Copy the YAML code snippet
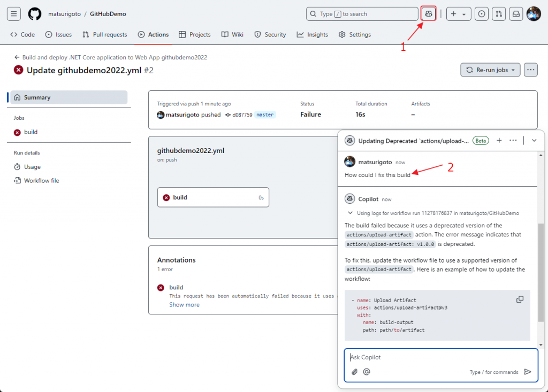The image size is (548, 392). (x=520, y=299)
